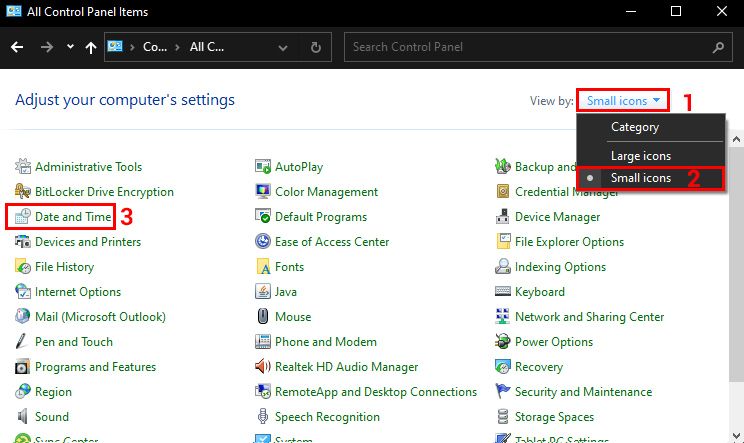
Task: Open the Default Programs icon
Action: (262, 217)
